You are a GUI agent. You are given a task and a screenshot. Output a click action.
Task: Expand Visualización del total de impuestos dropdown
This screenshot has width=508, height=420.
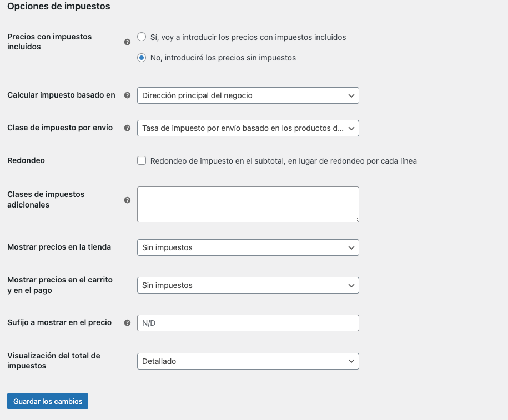click(248, 361)
